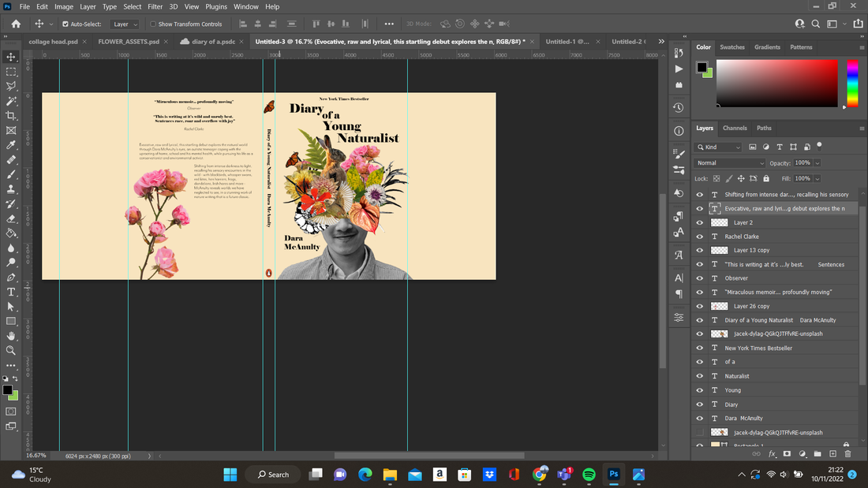The image size is (868, 488).
Task: Toggle the Auto-Select checkbox
Action: (65, 24)
